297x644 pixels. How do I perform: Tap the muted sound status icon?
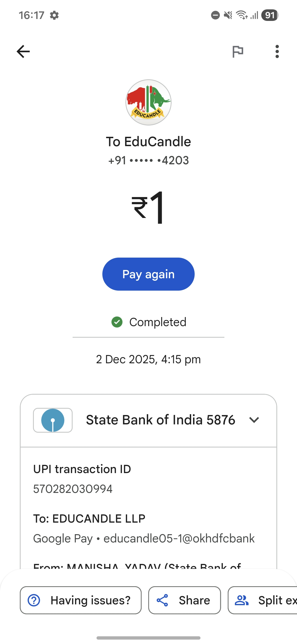click(228, 15)
